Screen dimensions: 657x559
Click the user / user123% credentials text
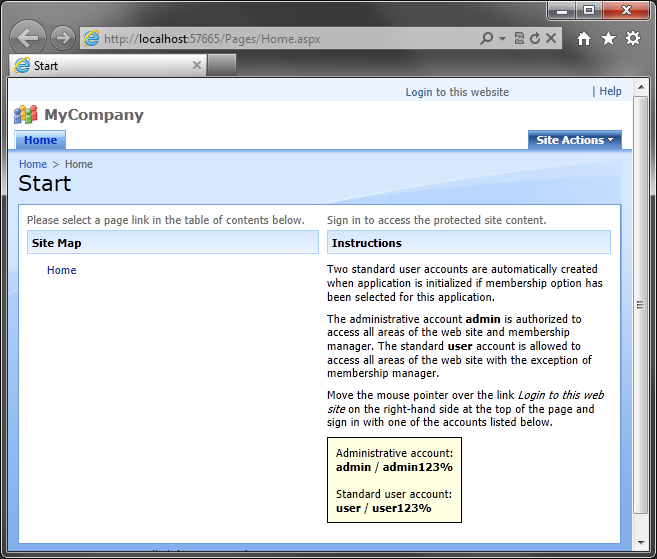pos(383,508)
